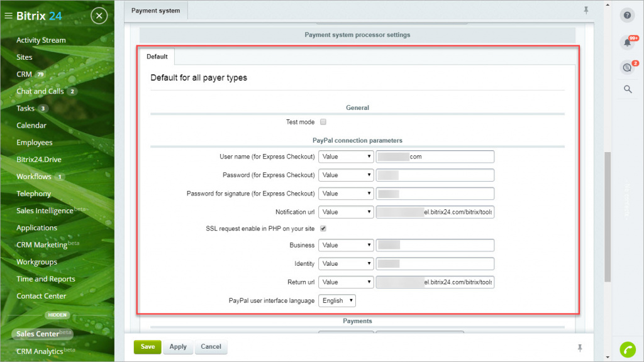644x362 pixels.
Task: Close the left menu with the X circle
Action: [99, 16]
